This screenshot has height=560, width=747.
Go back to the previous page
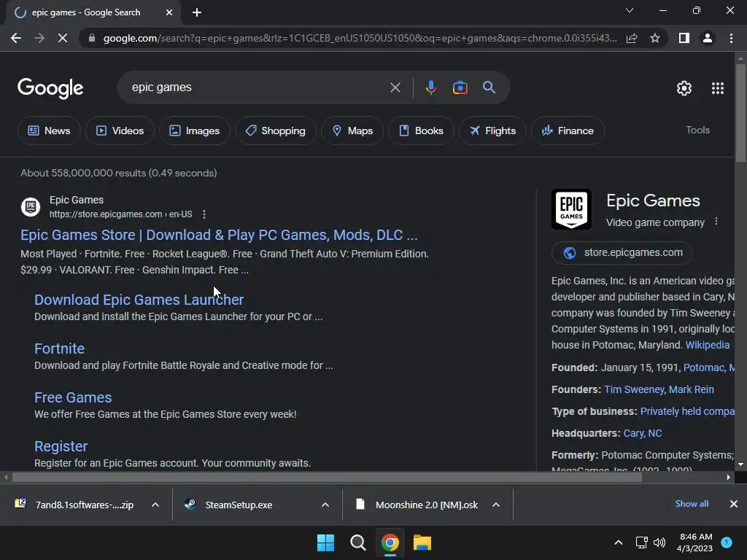click(16, 38)
